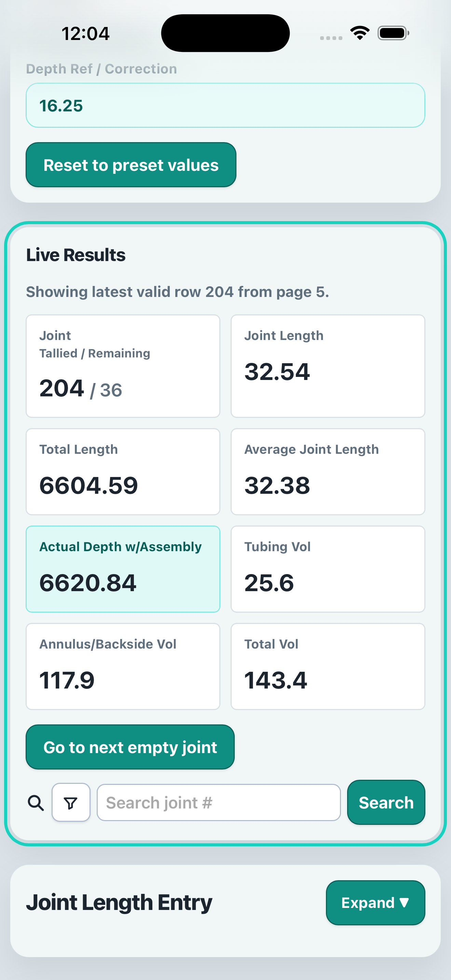The height and width of the screenshot is (980, 451).
Task: Select the Joint Tallied / Remaining card
Action: tap(123, 366)
